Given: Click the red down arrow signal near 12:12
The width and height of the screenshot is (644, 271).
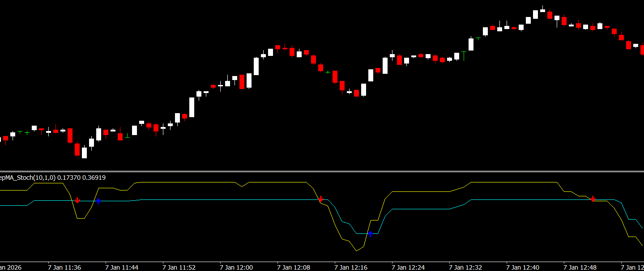Looking at the screenshot, I should (320, 199).
